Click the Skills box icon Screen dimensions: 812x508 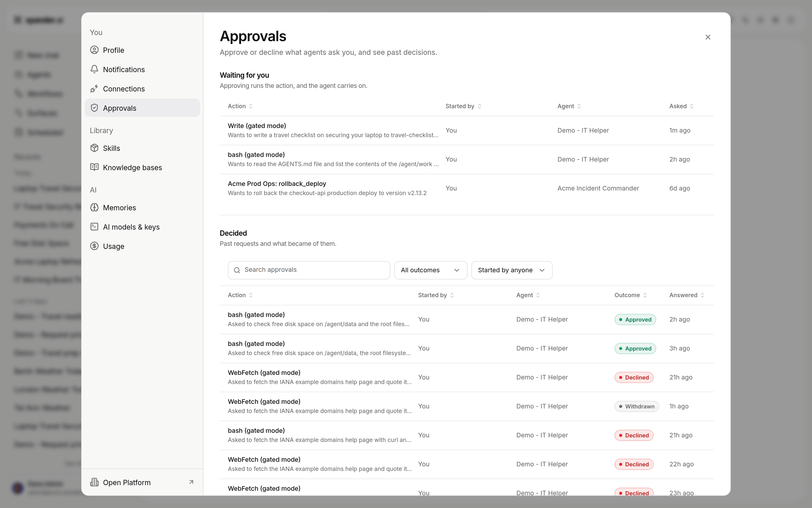tap(94, 148)
